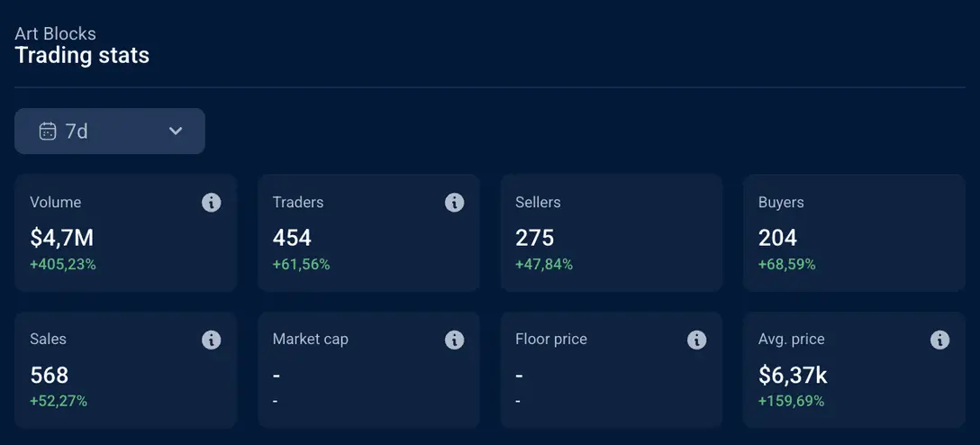Open info tooltip on Sales card
This screenshot has width=980, height=445.
(x=212, y=340)
